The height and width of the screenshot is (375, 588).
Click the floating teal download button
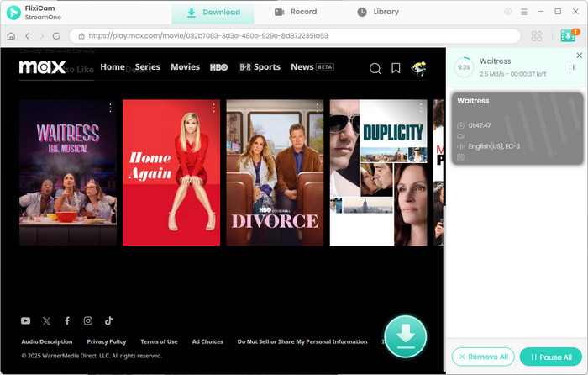click(406, 336)
